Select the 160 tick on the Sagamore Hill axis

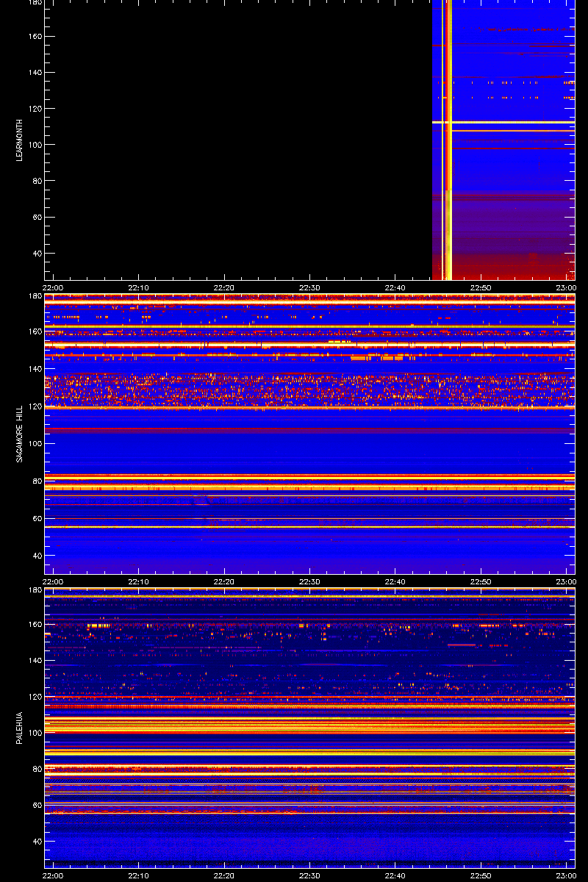(x=34, y=331)
